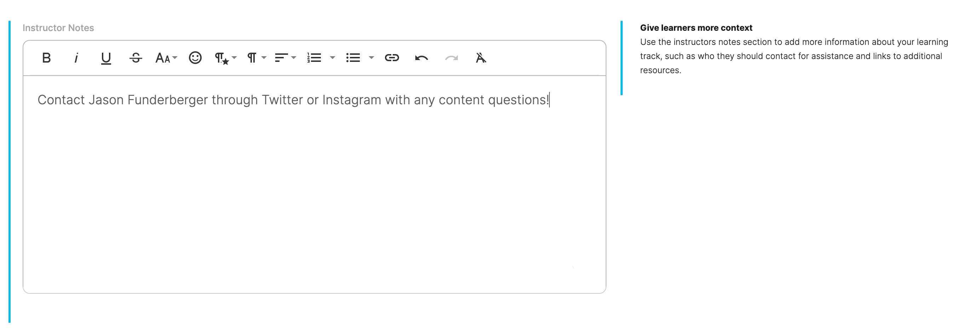Click the 'Give learners more context' heading
The width and height of the screenshot is (980, 333).
pos(696,28)
